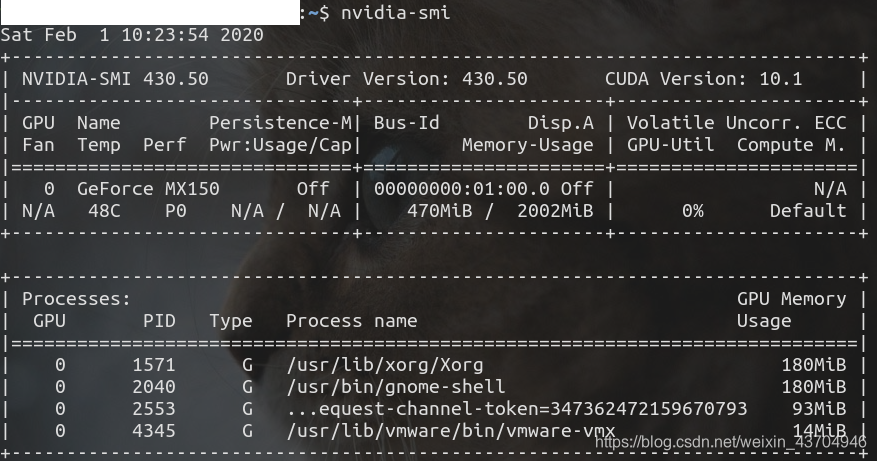
Task: Click the request-channel-token process entry
Action: pos(517,409)
